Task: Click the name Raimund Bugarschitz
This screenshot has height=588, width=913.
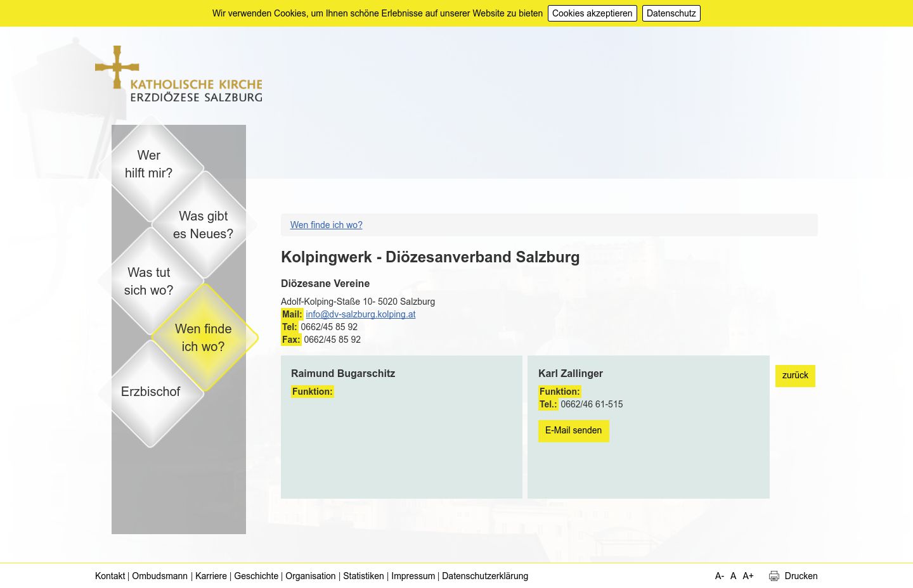Action: click(343, 374)
